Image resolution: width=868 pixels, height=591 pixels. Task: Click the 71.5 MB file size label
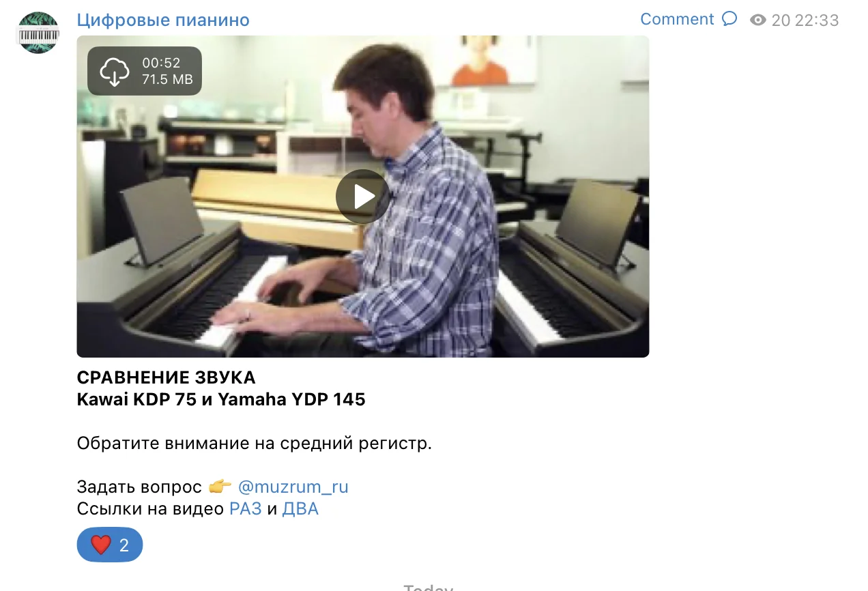[167, 79]
